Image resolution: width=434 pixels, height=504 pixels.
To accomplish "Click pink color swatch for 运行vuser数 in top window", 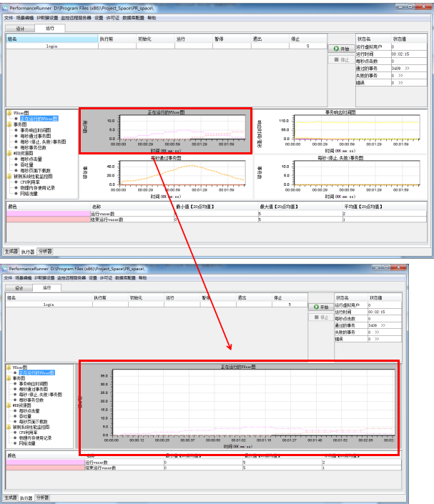I will 46,214.
